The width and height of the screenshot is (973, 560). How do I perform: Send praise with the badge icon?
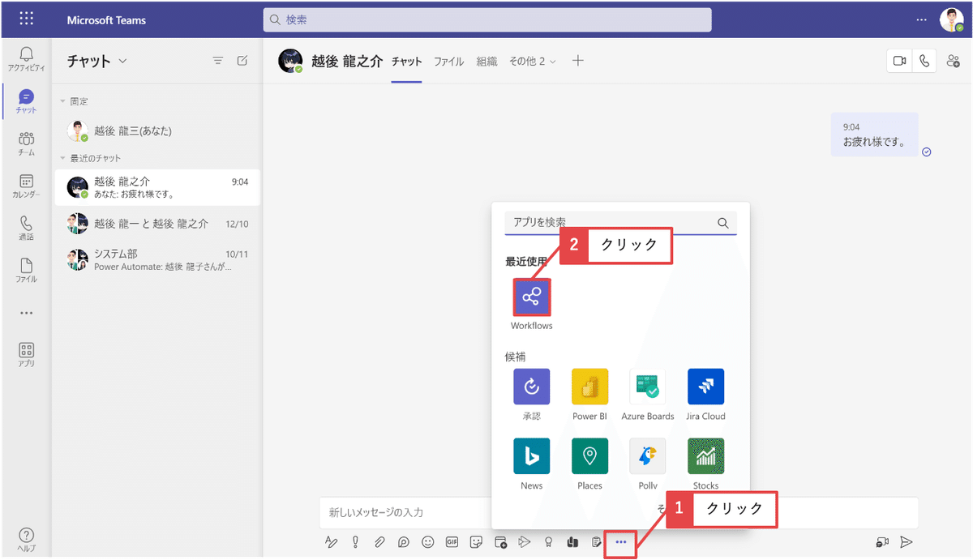pos(549,542)
